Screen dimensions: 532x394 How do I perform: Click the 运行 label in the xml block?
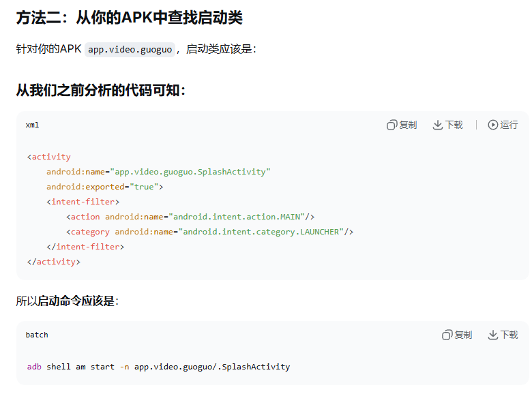509,125
